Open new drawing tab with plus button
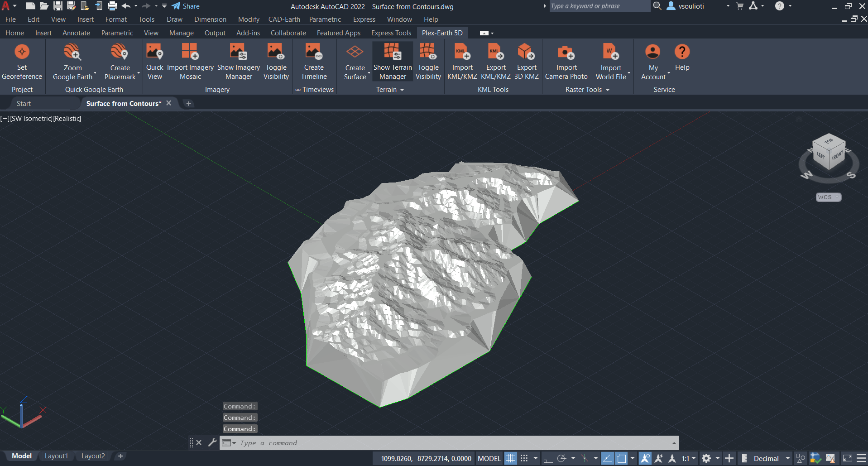868x466 pixels. pos(188,104)
